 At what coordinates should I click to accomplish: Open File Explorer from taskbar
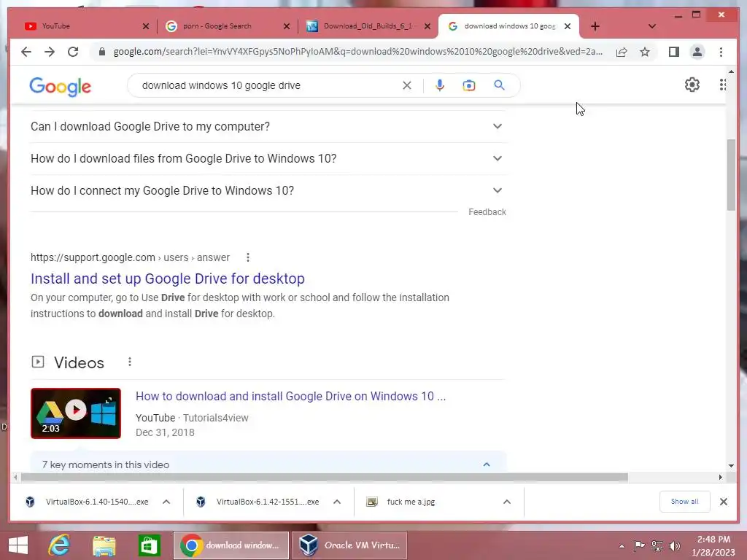[x=104, y=545]
